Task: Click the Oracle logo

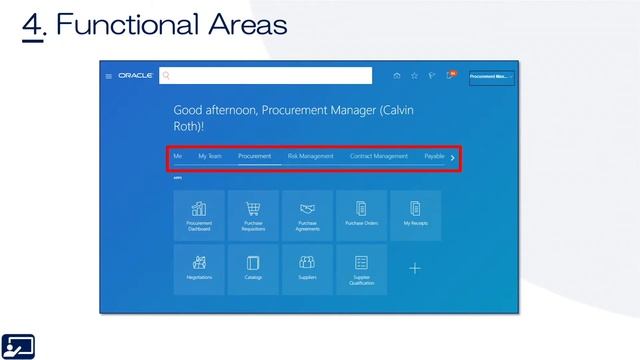Action: tap(135, 76)
